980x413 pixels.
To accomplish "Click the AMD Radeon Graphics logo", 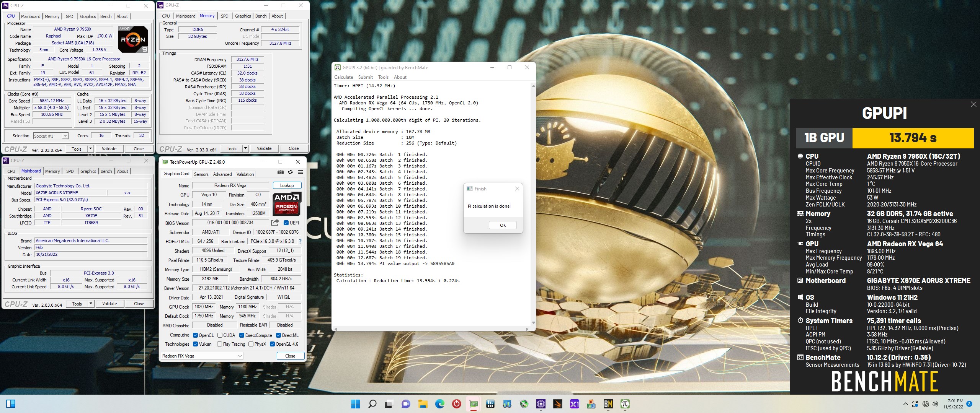I will tap(287, 204).
